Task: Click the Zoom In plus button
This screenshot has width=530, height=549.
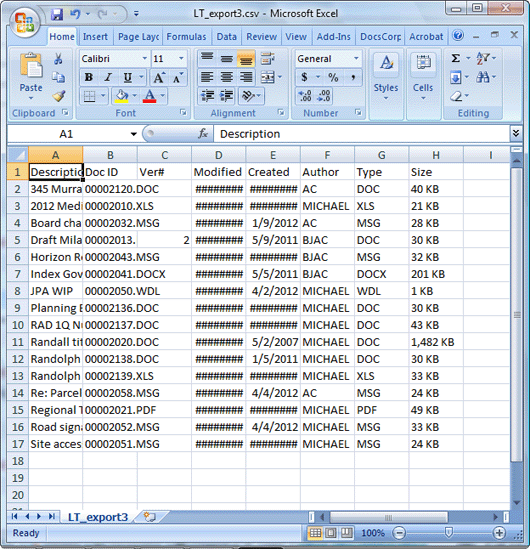Action: pyautogui.click(x=499, y=533)
